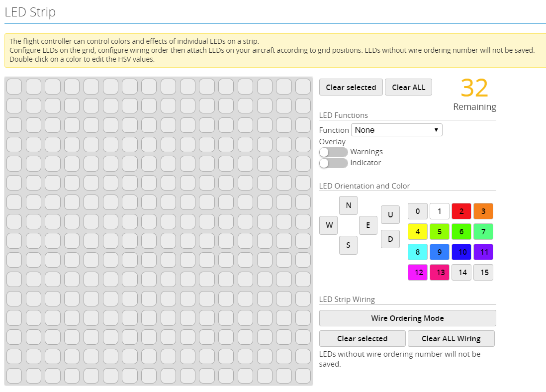
Task: Select the Down orientation button
Action: click(x=390, y=239)
